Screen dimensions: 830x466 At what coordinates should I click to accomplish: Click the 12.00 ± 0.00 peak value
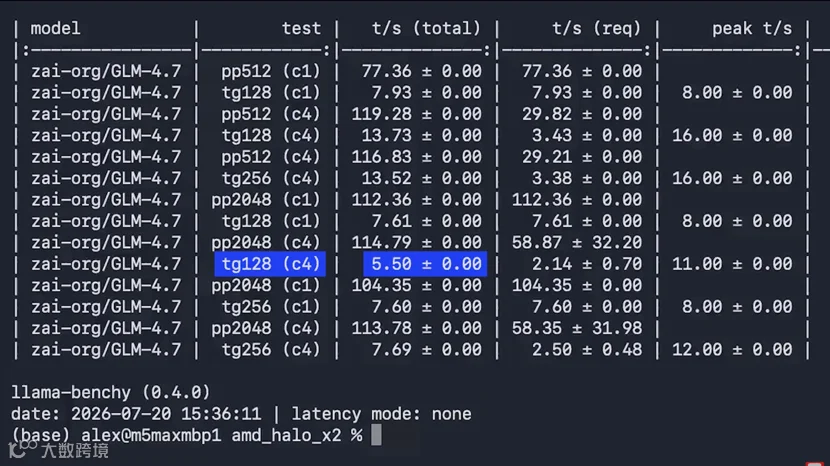coord(732,350)
